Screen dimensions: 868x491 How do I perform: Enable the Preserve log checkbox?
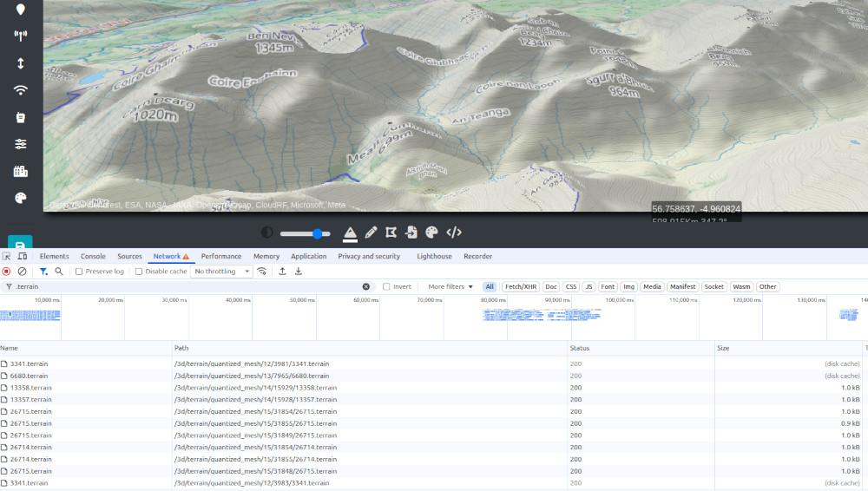click(79, 272)
